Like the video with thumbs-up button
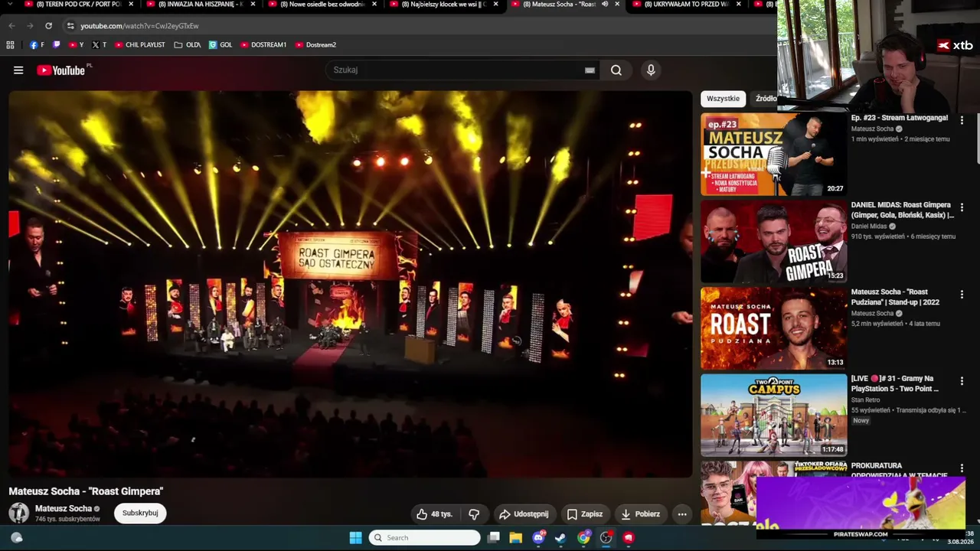 [x=435, y=514]
